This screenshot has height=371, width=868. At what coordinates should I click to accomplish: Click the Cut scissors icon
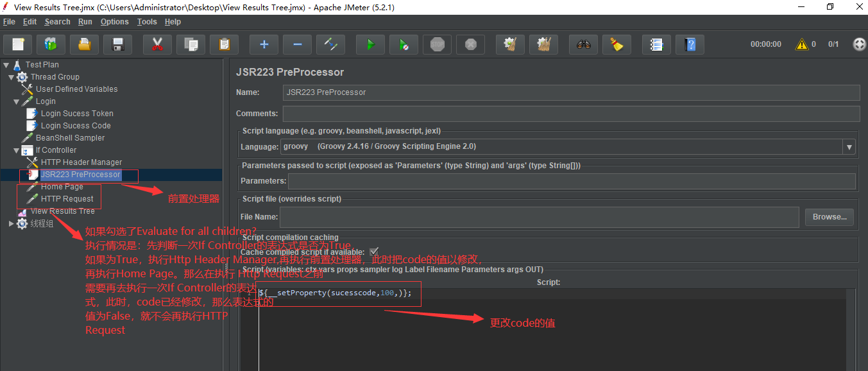pyautogui.click(x=157, y=44)
